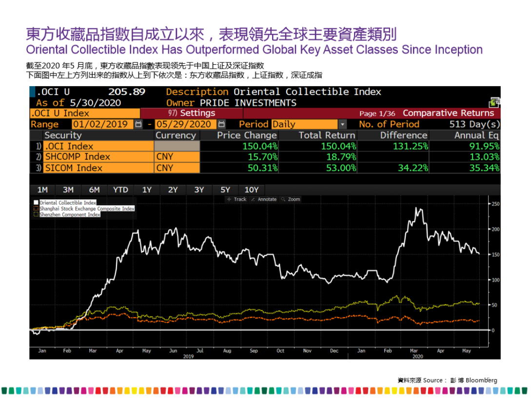
Task: Click the .OCI U Index security field
Action: tap(85, 113)
